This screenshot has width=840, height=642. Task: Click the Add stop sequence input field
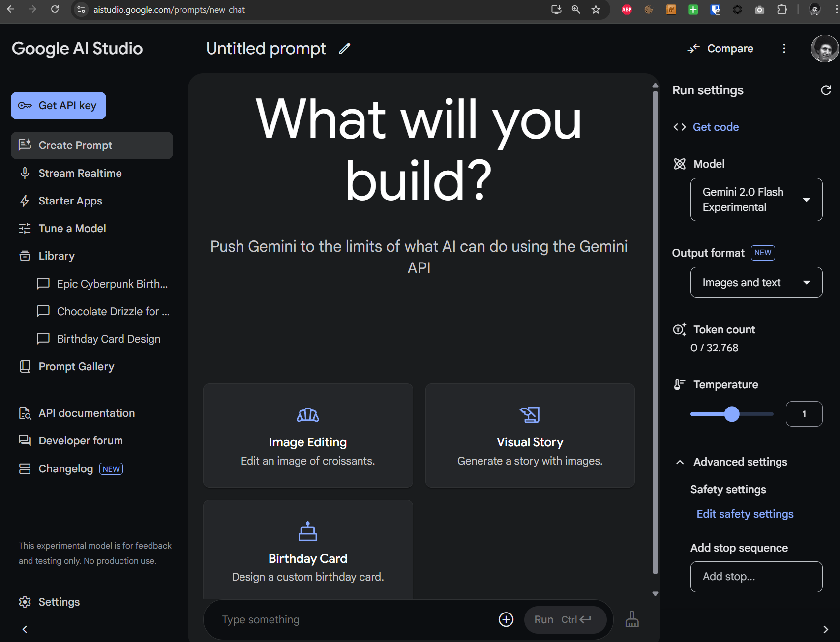point(756,577)
